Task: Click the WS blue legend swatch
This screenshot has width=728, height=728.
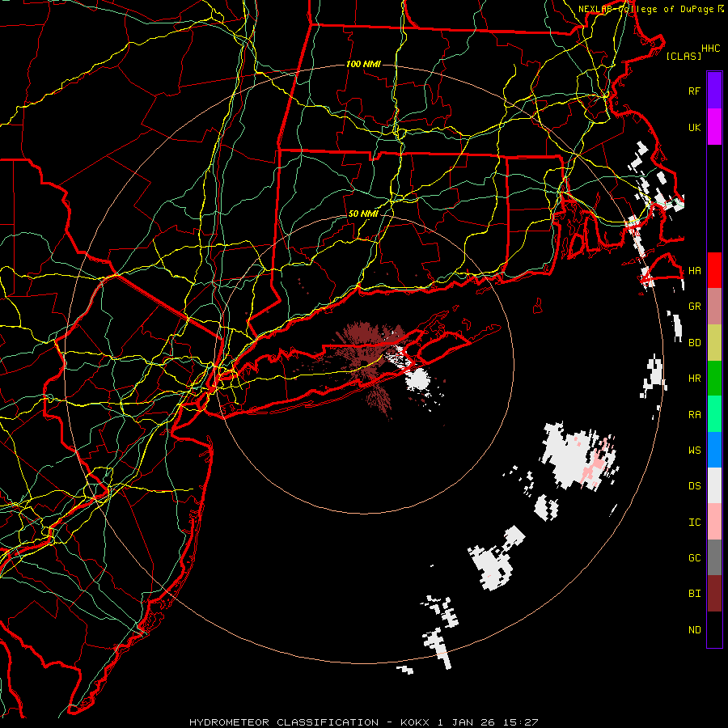Action: pos(714,450)
